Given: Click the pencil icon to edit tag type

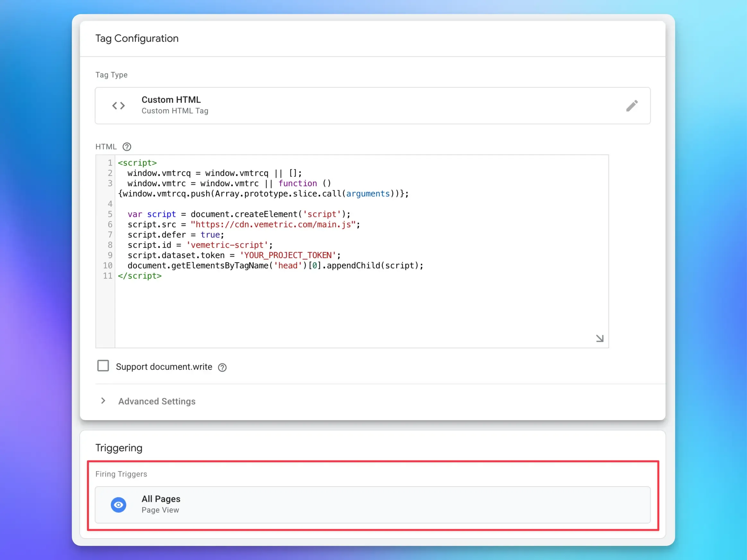Looking at the screenshot, I should click(632, 106).
